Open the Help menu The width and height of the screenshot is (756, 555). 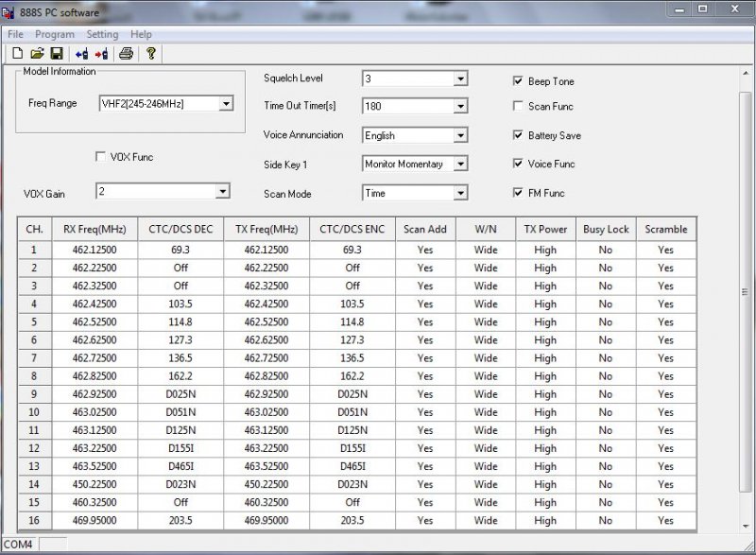click(x=141, y=34)
